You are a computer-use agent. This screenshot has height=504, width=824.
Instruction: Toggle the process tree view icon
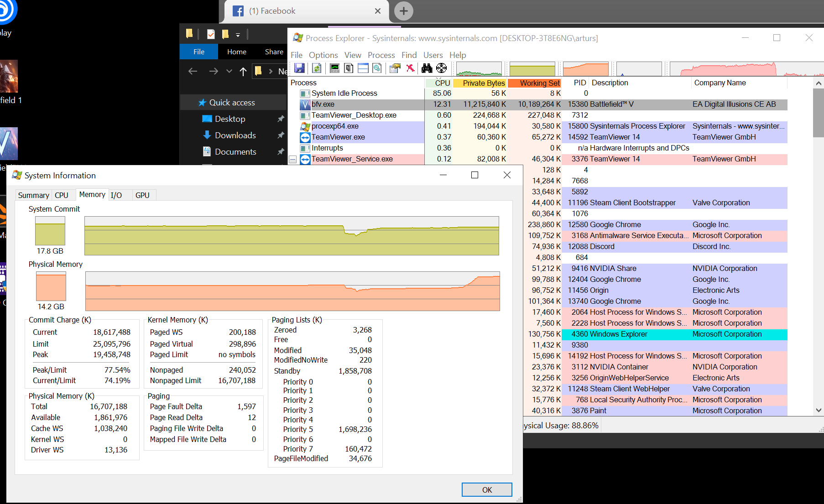coord(349,68)
